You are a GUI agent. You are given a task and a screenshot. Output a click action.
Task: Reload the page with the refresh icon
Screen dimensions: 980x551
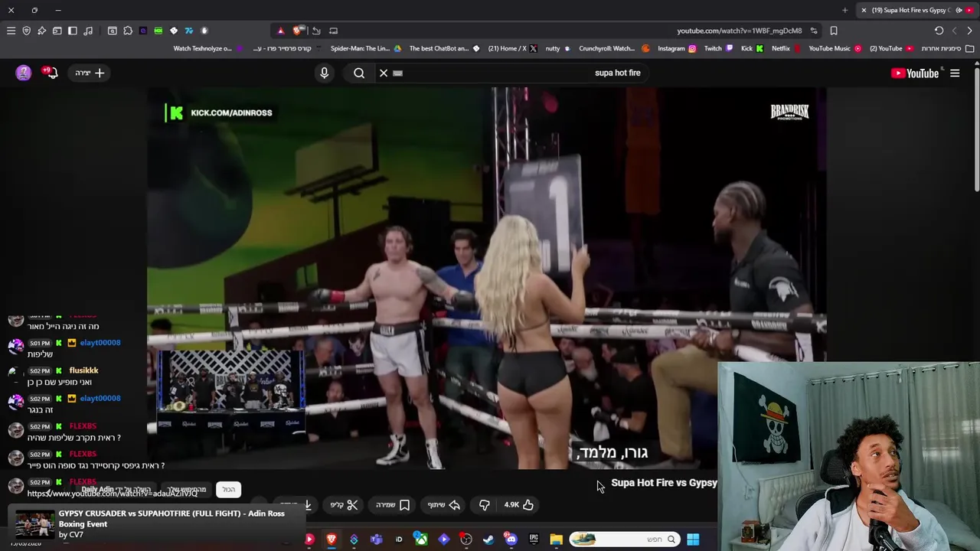(939, 31)
